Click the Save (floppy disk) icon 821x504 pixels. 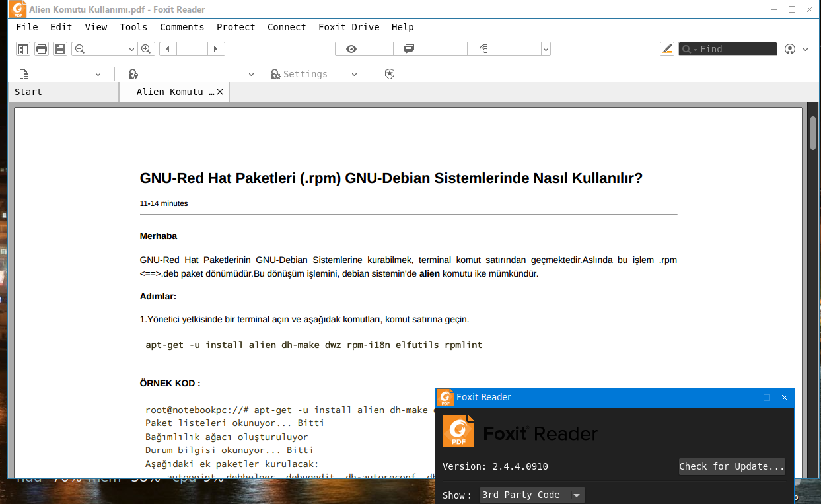(x=60, y=49)
